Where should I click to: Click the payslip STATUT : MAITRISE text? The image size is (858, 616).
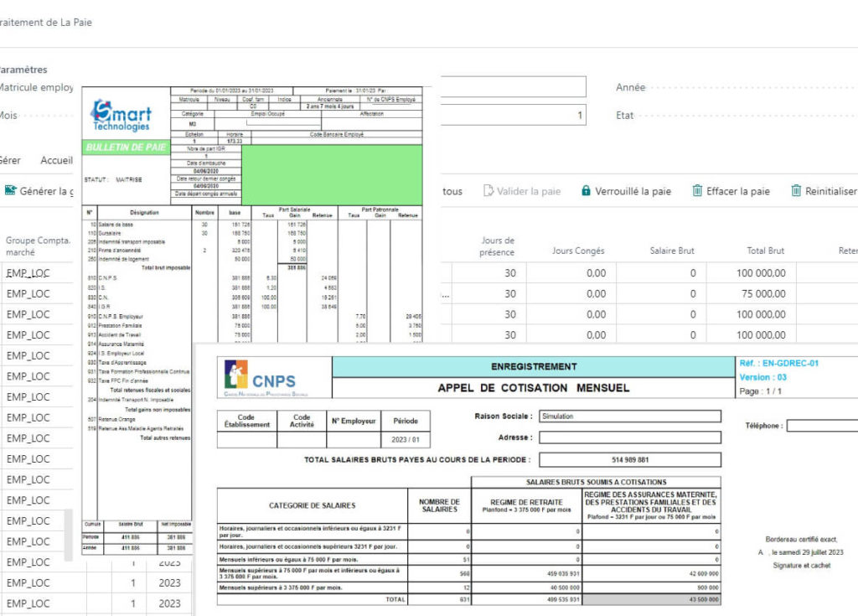coord(113,179)
